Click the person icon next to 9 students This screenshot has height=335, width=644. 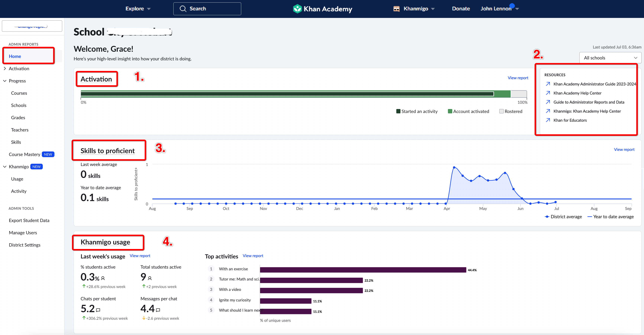click(x=150, y=278)
